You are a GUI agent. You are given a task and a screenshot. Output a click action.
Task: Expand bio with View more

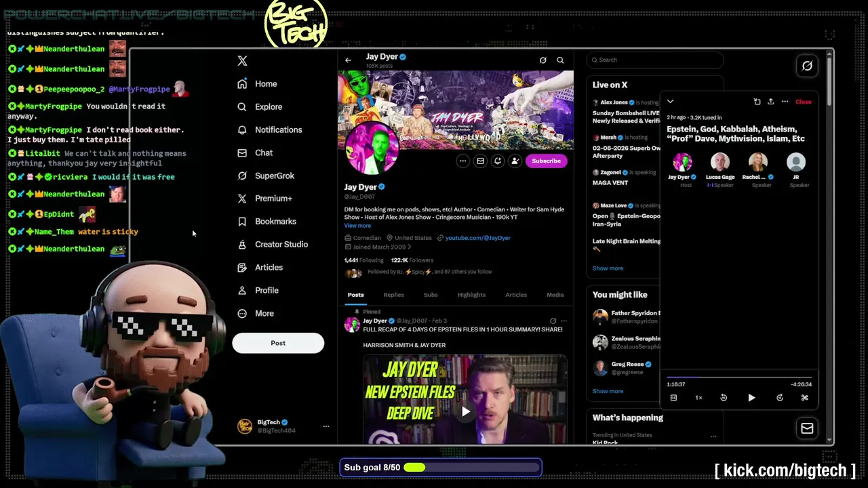coord(357,226)
